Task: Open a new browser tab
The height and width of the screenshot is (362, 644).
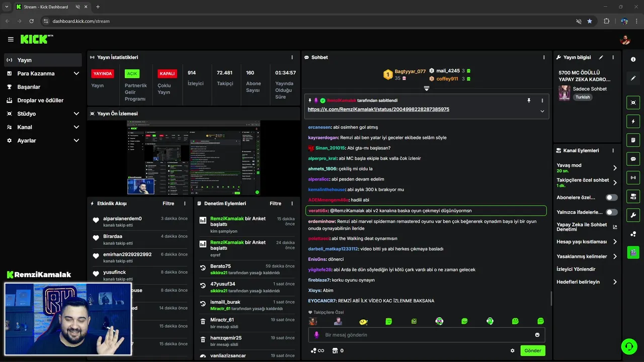Action: tap(98, 7)
